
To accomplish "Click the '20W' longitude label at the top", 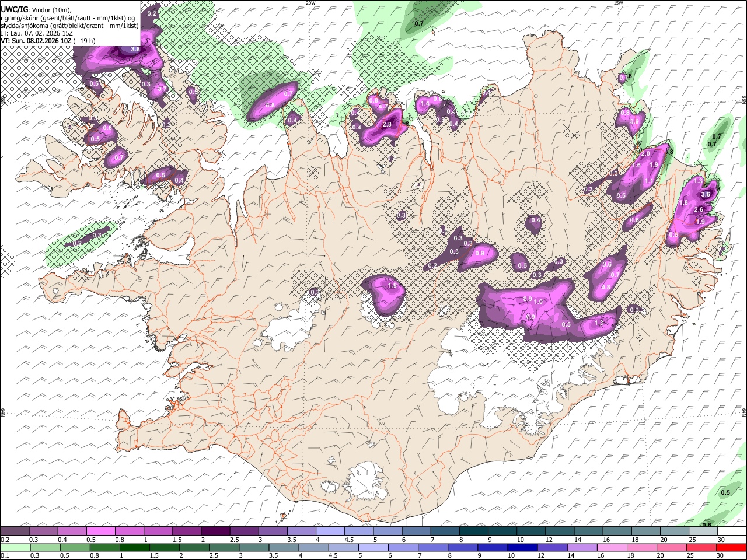I will [310, 3].
